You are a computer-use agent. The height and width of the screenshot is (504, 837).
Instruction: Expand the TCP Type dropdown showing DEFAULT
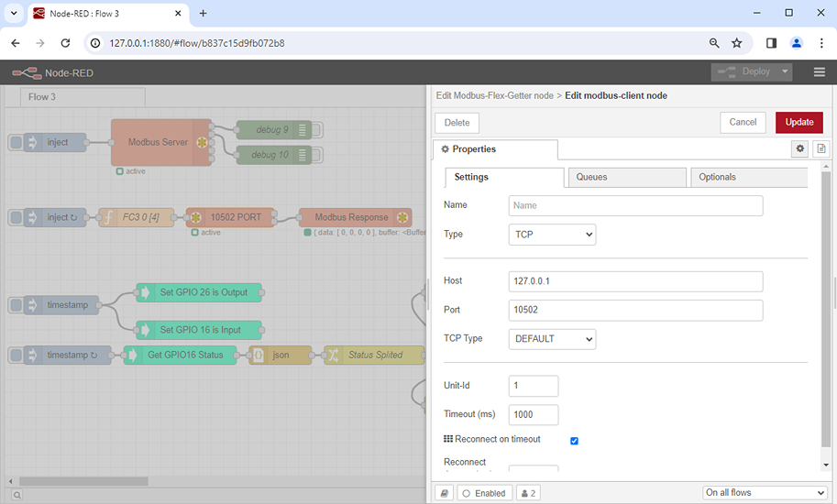point(552,339)
